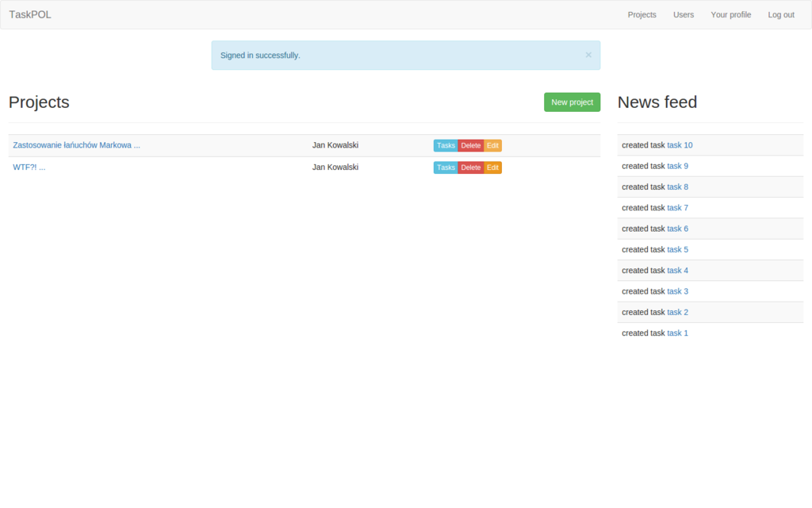The image size is (812, 508).
Task: View Tasks for the WTF?! project
Action: [x=446, y=167]
